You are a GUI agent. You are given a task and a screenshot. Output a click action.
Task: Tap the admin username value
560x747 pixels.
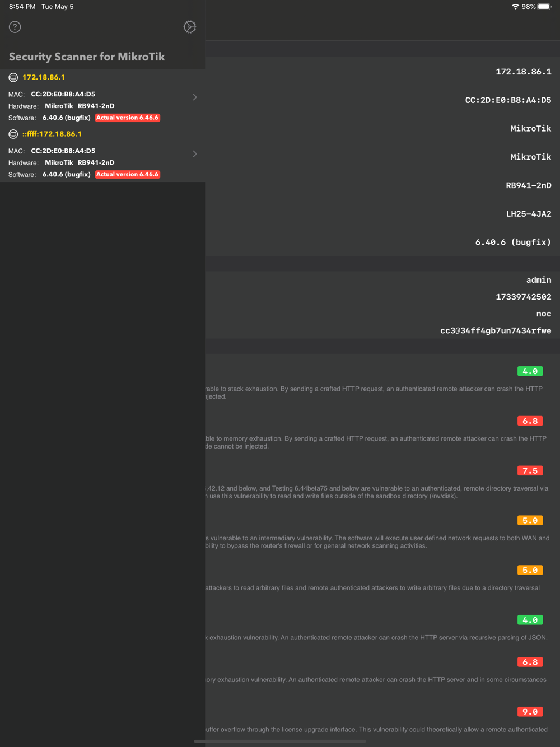pyautogui.click(x=539, y=280)
